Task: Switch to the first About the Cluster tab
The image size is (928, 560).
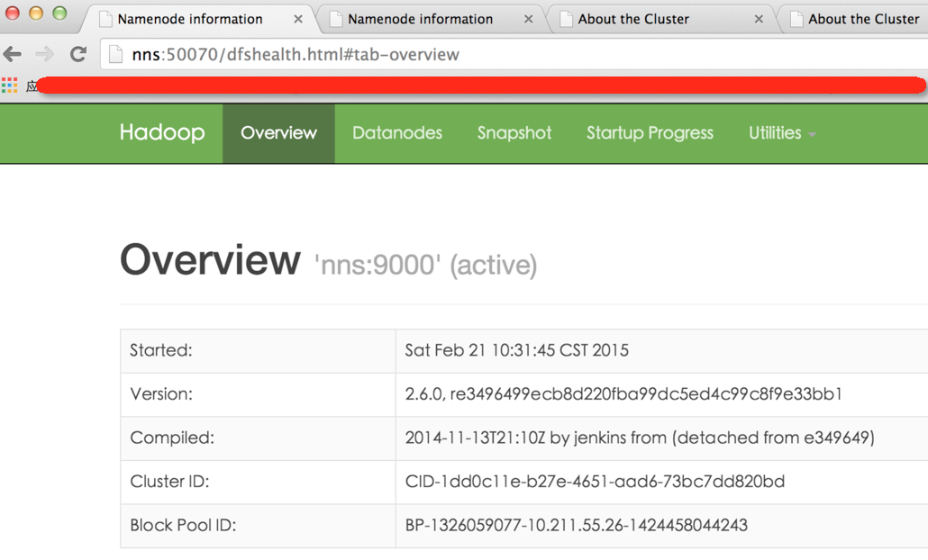Action: click(633, 19)
